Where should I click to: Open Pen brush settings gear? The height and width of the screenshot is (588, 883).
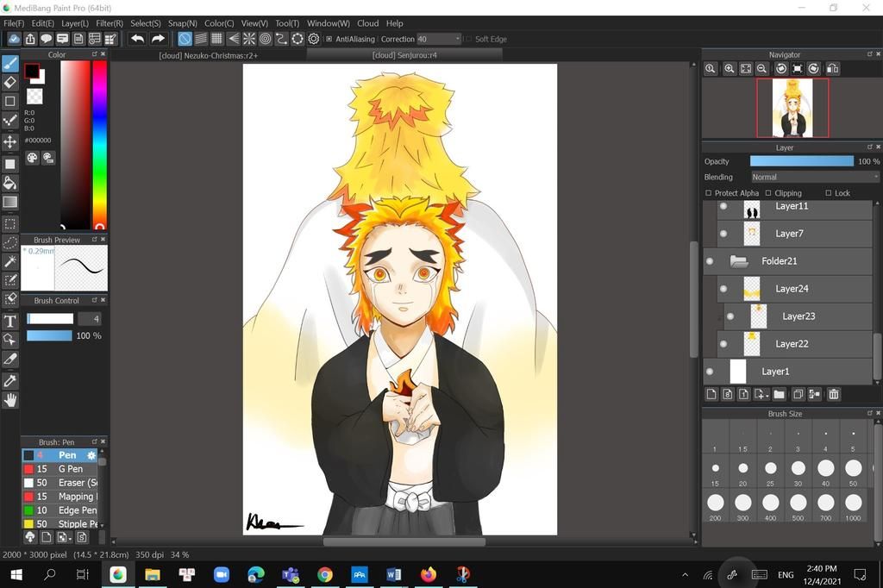click(x=91, y=455)
